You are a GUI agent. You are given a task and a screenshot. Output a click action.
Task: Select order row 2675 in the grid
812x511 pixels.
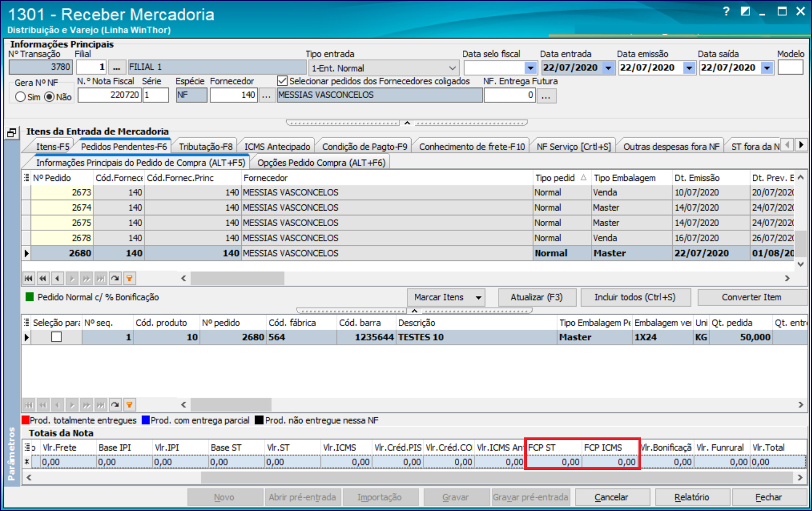[x=408, y=223]
